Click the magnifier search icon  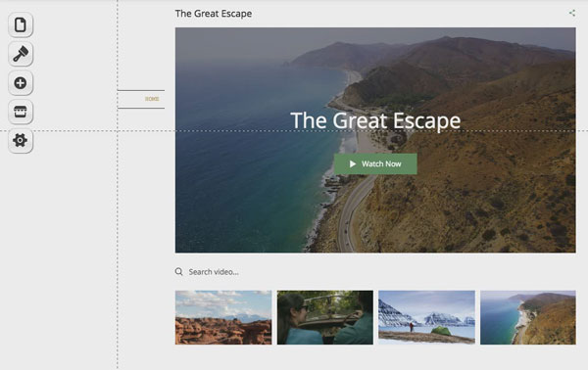pyautogui.click(x=179, y=271)
